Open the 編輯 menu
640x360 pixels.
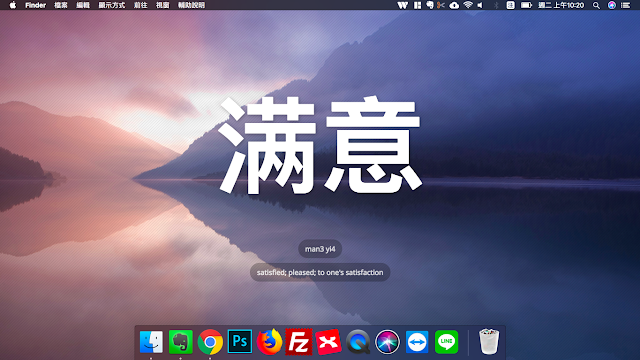(x=83, y=5)
